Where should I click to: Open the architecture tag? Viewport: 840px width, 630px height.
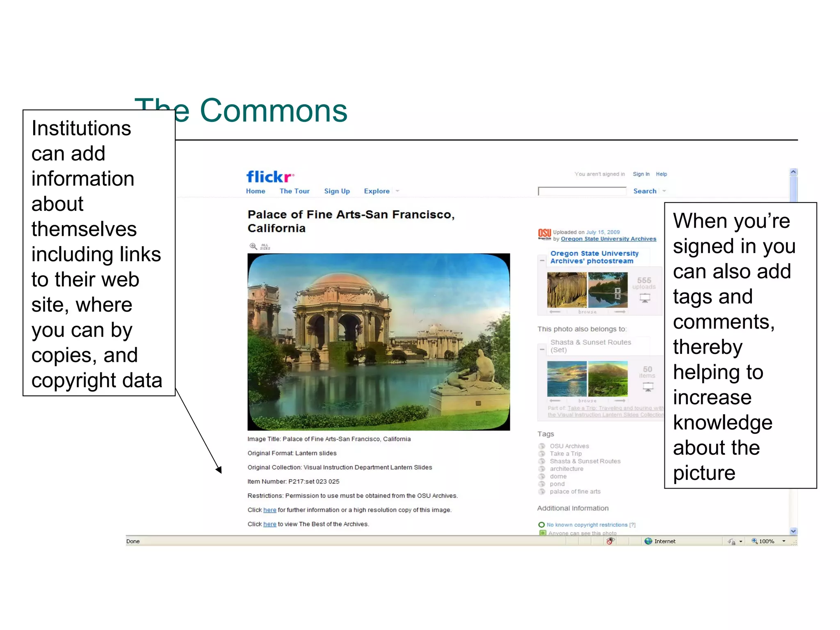(566, 469)
